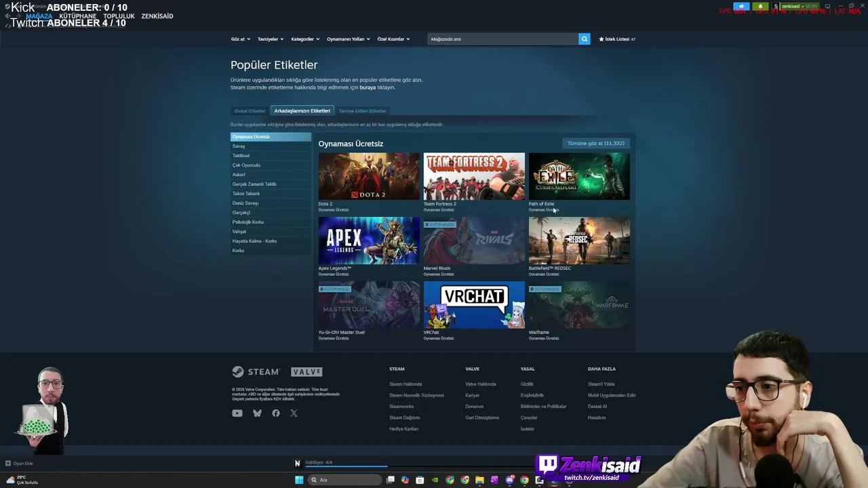
Task: Click the wishlist star icon
Action: click(x=601, y=39)
